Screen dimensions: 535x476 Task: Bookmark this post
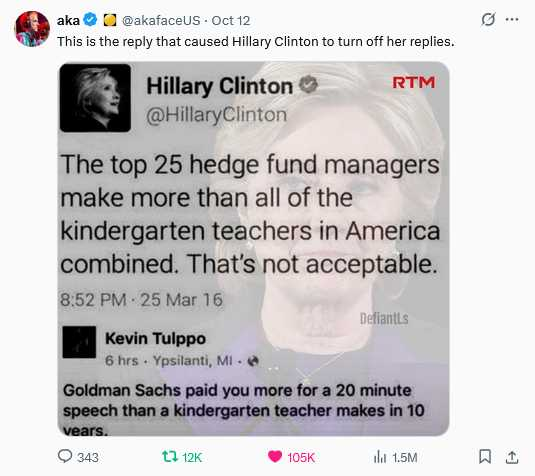[485, 456]
